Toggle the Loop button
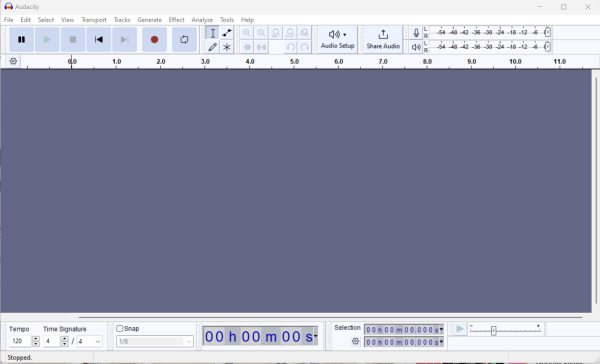The image size is (600, 364). [184, 39]
